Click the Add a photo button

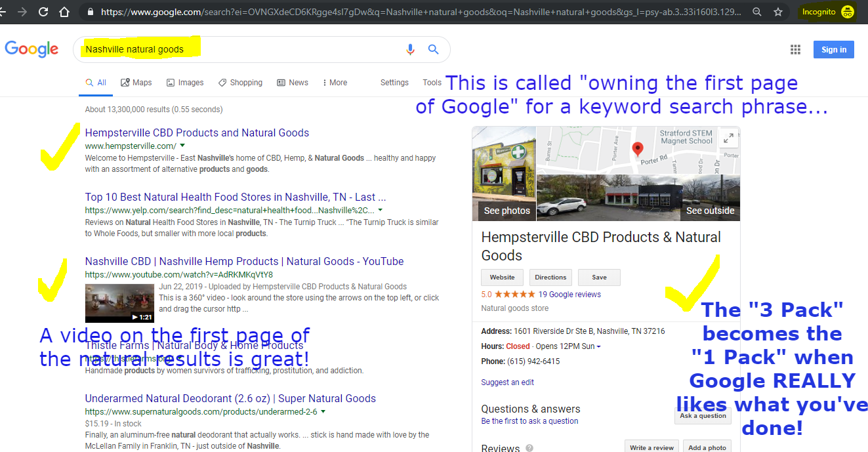pos(707,447)
